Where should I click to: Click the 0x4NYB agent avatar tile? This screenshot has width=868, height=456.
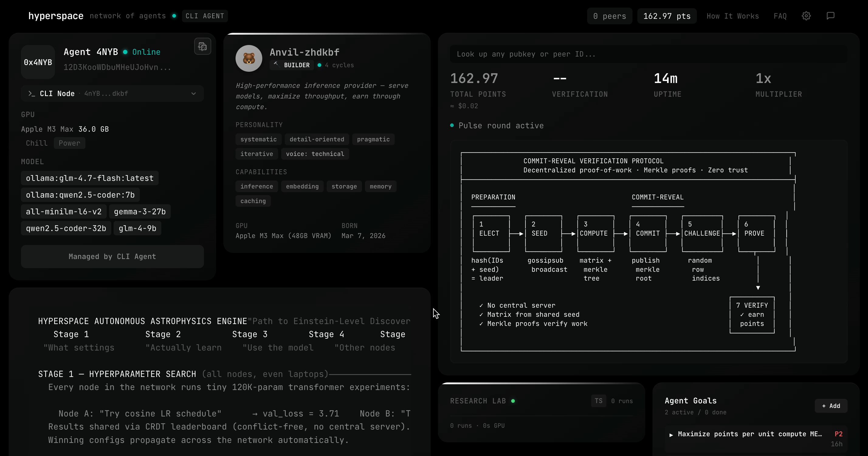tap(38, 62)
